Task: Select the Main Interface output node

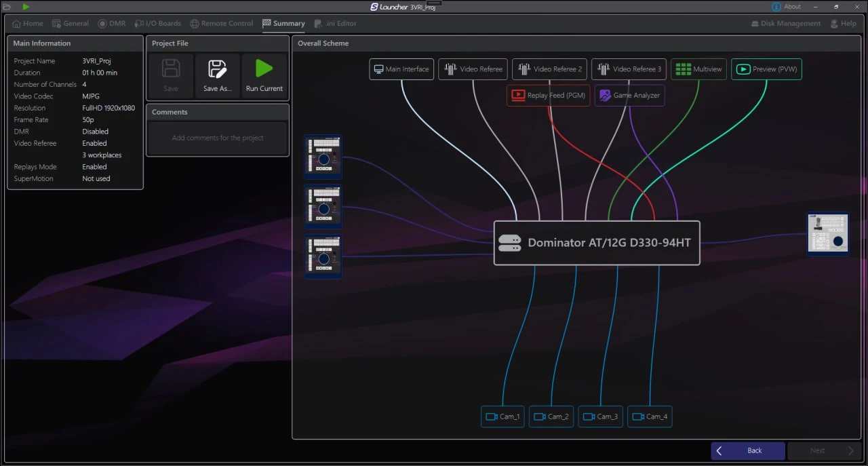Action: [401, 69]
